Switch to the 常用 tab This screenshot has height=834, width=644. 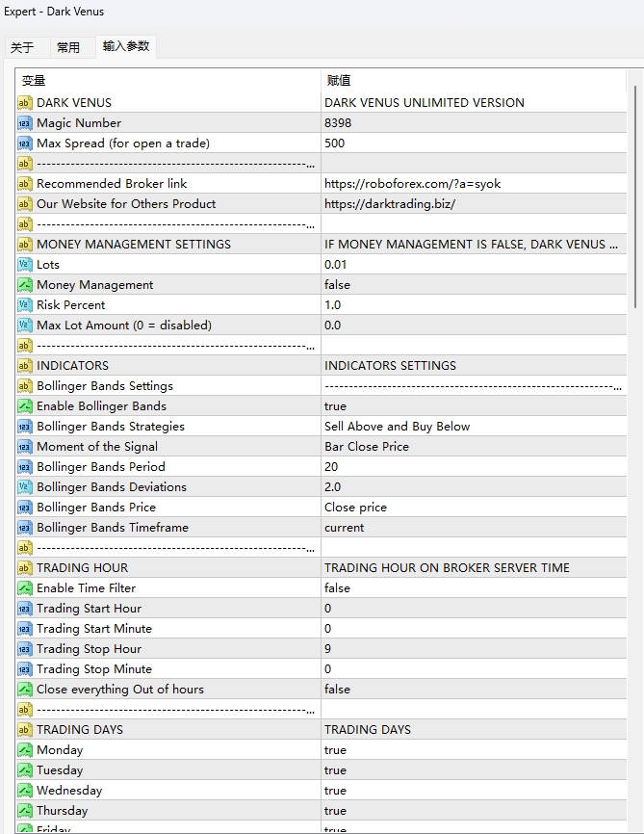[x=68, y=47]
